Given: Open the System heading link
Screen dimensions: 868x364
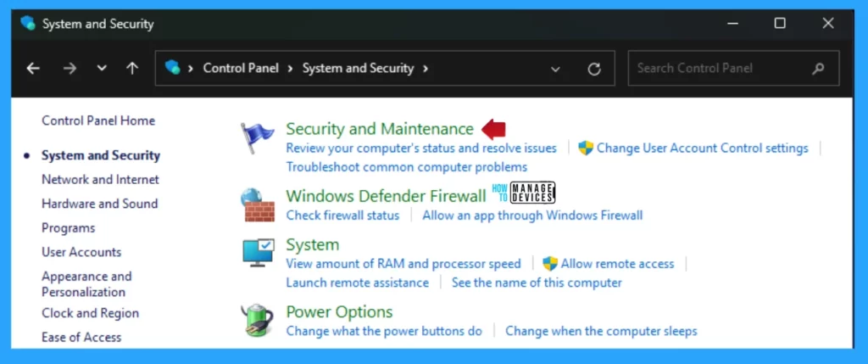Looking at the screenshot, I should click(x=312, y=245).
